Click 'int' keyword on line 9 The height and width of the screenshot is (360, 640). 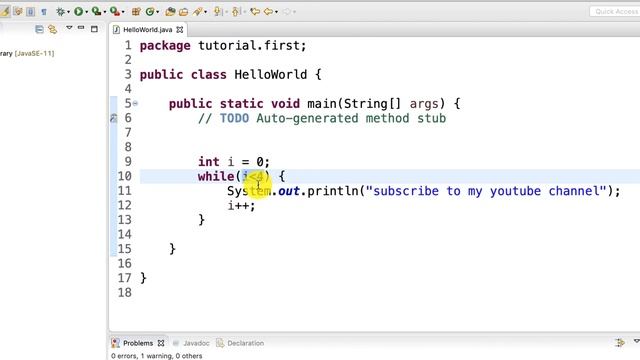click(209, 162)
